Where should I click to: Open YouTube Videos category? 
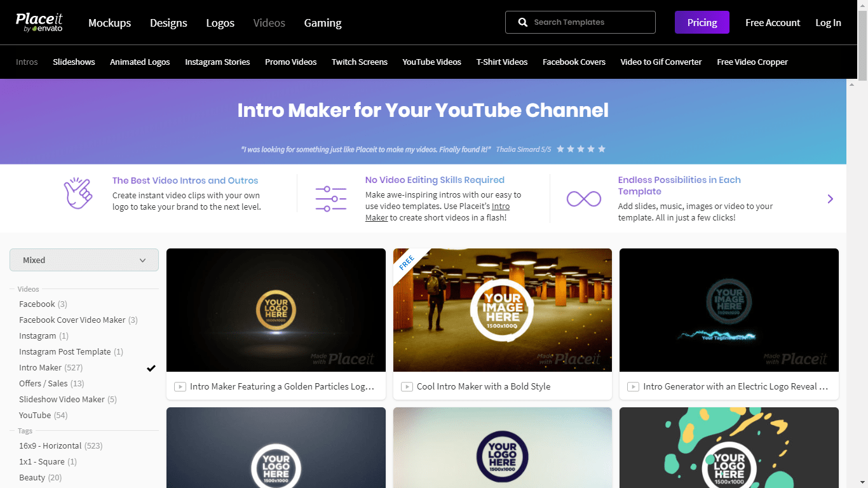point(431,62)
